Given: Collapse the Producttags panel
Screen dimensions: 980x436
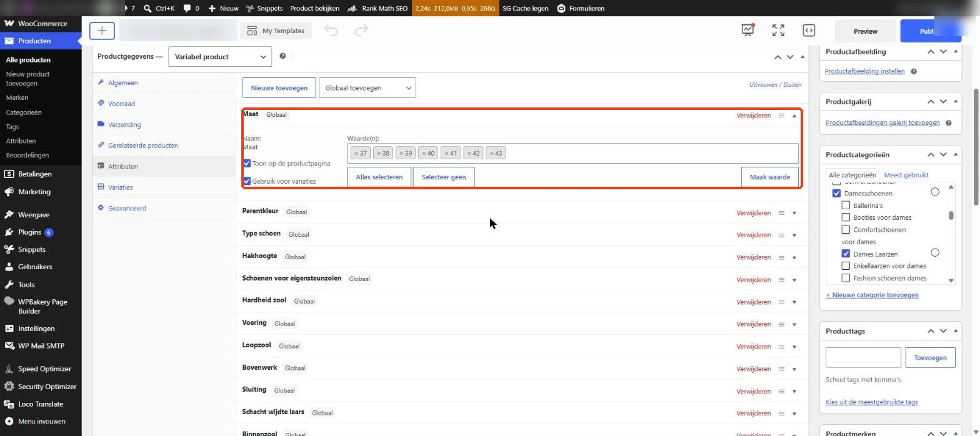Looking at the screenshot, I should [956, 331].
